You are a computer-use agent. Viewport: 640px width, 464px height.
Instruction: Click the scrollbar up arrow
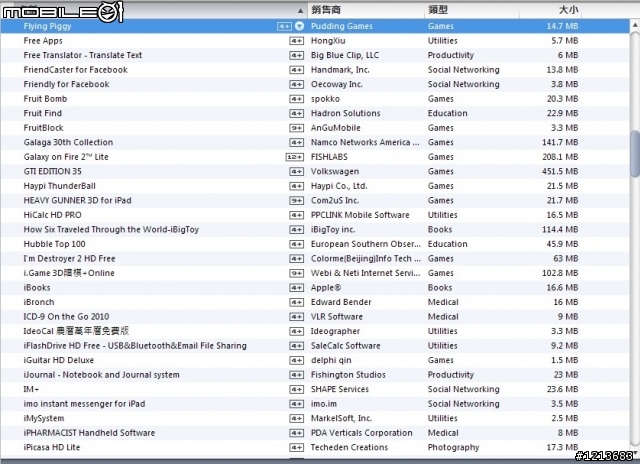click(635, 25)
